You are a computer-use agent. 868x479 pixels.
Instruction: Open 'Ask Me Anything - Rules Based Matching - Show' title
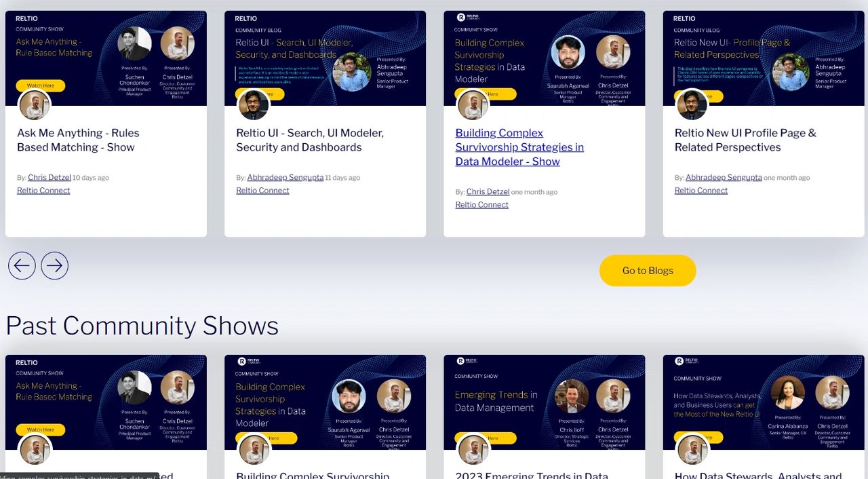78,140
